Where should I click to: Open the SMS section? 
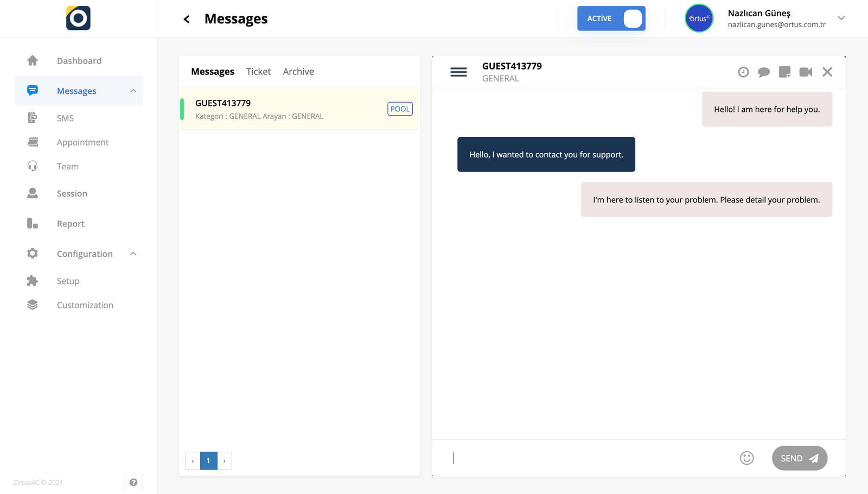pos(65,118)
